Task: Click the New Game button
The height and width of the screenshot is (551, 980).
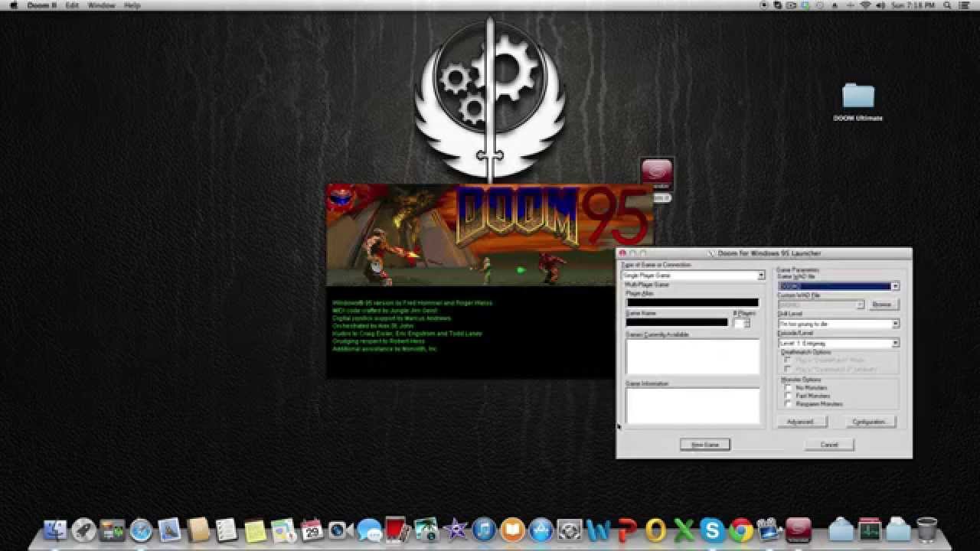Action: [x=705, y=445]
